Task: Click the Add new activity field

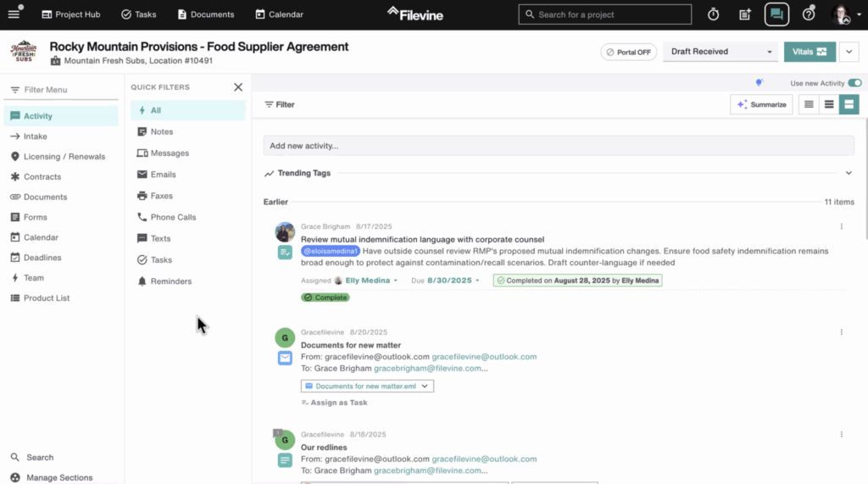Action: 558,146
